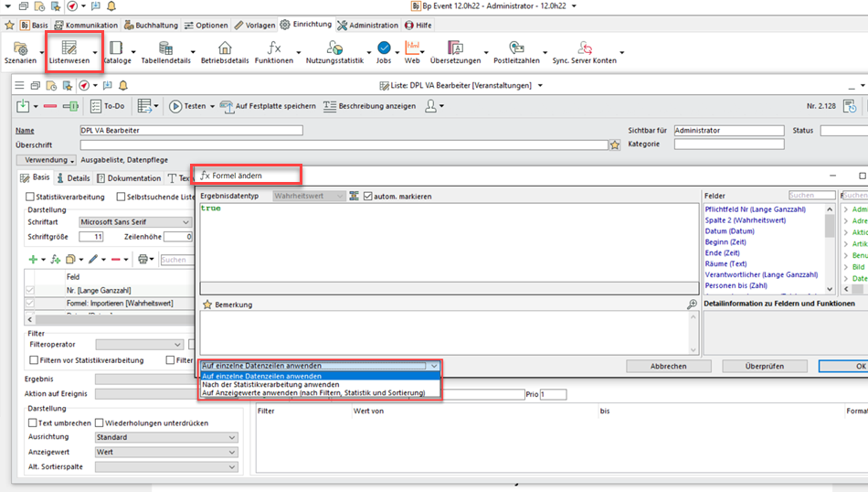Switch to the Dokumentation tab
Screen dimensions: 868x492
click(129, 178)
